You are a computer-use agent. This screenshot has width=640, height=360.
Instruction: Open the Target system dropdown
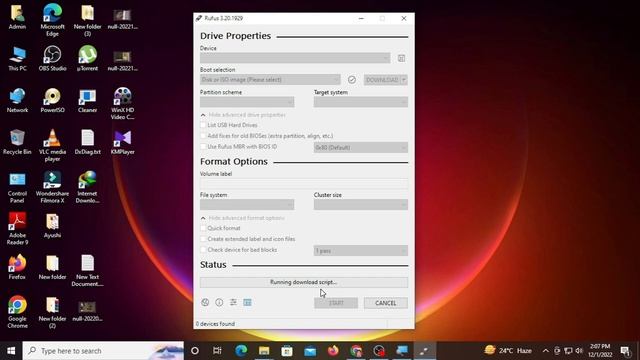pyautogui.click(x=360, y=102)
